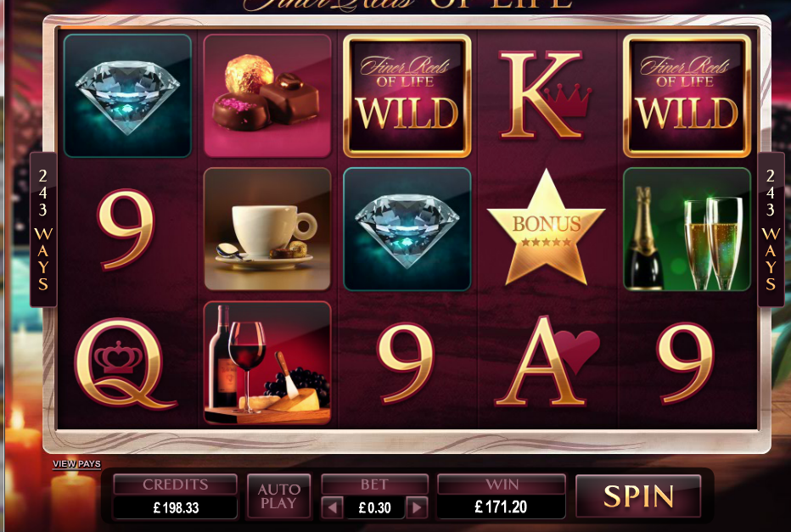Hit the Spin button

[638, 496]
